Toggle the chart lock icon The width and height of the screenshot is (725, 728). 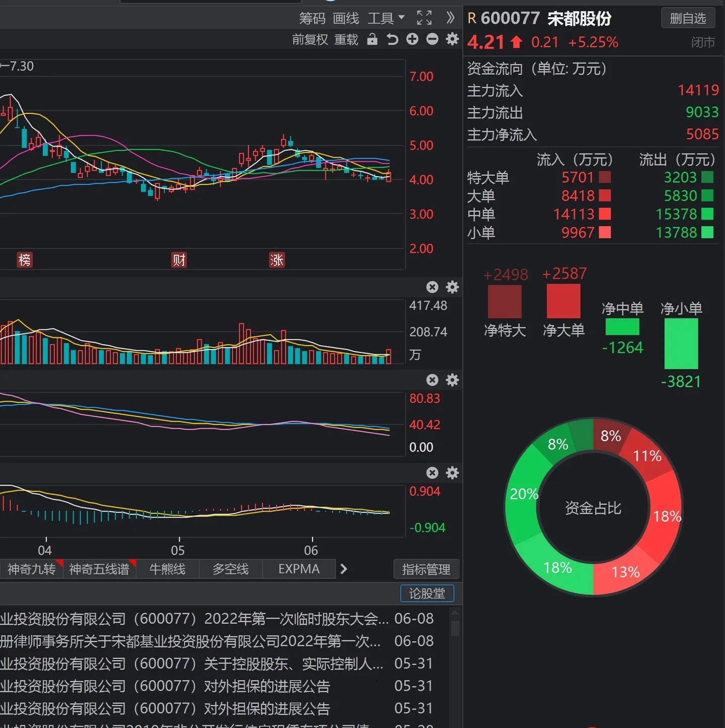coord(372,39)
